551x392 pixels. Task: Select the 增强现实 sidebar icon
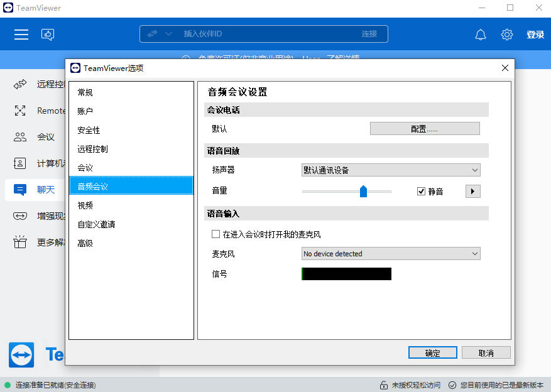[19, 215]
